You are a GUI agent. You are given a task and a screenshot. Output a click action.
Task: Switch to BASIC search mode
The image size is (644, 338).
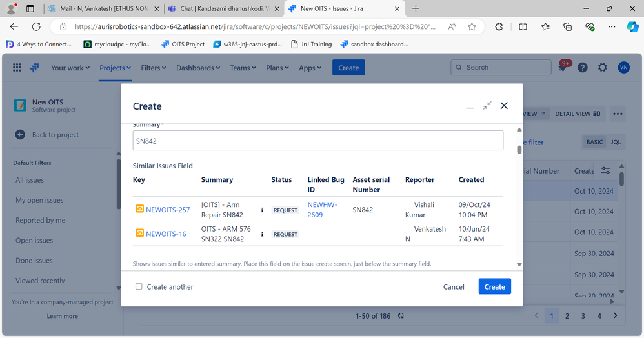(594, 142)
